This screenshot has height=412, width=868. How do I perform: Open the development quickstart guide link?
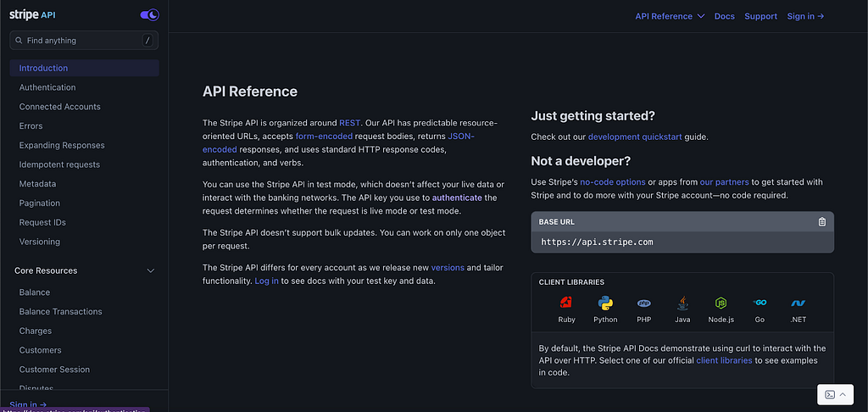coord(635,136)
